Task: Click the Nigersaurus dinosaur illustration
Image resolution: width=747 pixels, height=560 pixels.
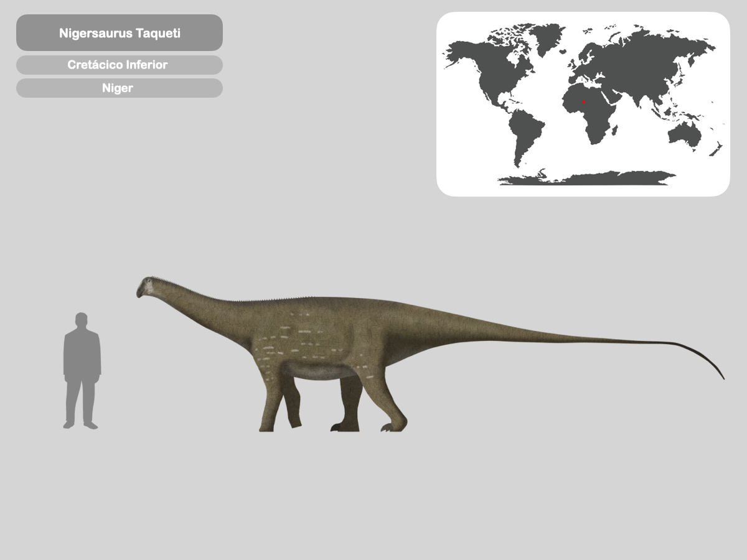Action: [430, 354]
